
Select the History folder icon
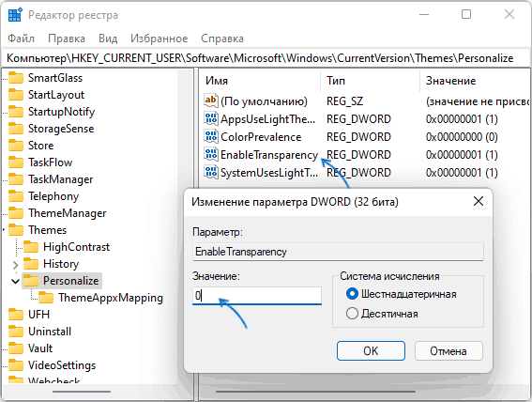(31, 264)
